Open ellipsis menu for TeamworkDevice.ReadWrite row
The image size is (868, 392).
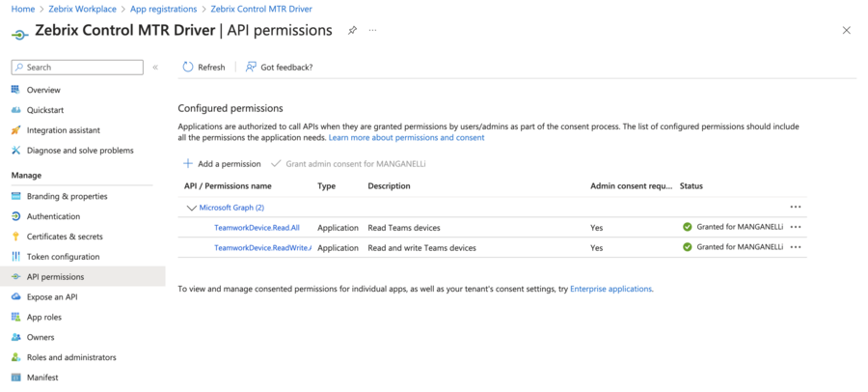click(796, 247)
